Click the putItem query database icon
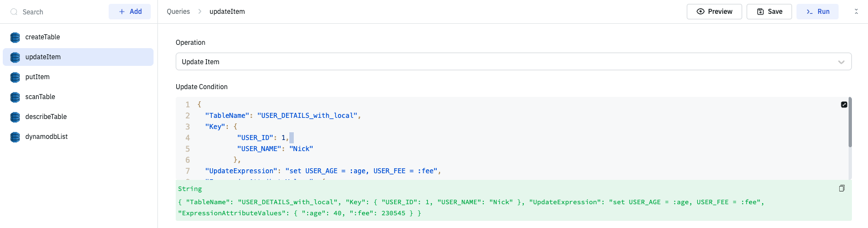Screen dimensions: 868x228 (15, 77)
